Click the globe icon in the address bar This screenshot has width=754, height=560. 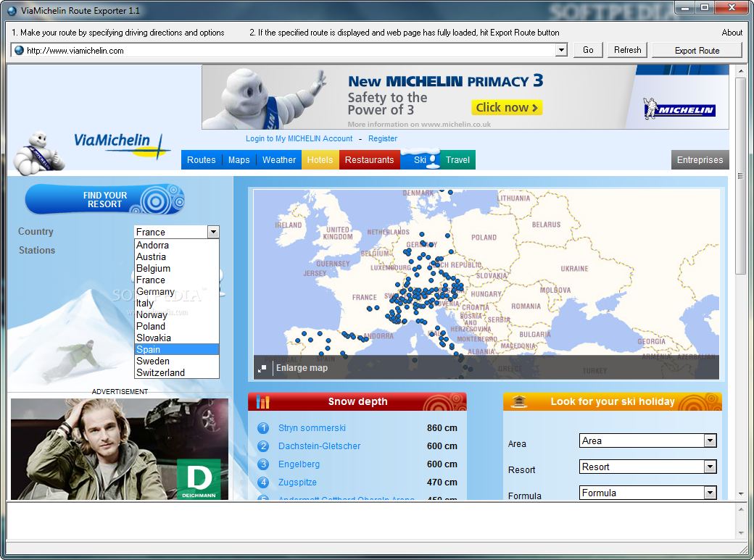click(19, 51)
